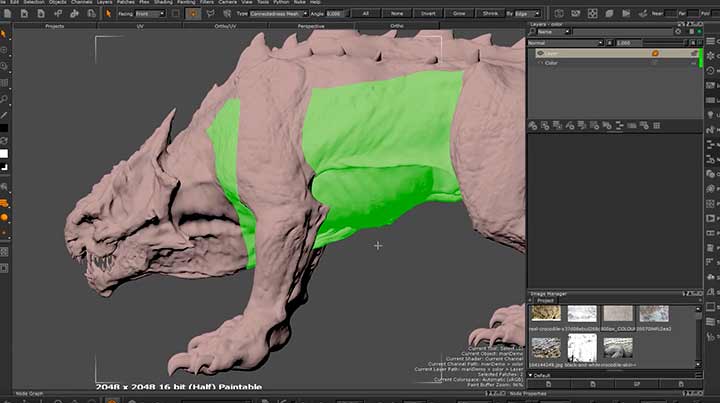This screenshot has height=403, width=720.
Task: Click the split viewport layout icon
Action: 559,14
